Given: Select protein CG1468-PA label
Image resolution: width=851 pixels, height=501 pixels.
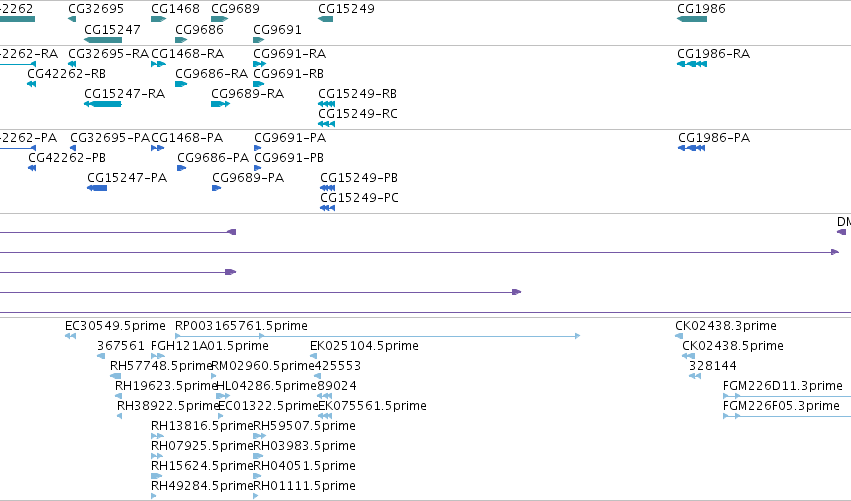Looking at the screenshot, I should click(187, 138).
